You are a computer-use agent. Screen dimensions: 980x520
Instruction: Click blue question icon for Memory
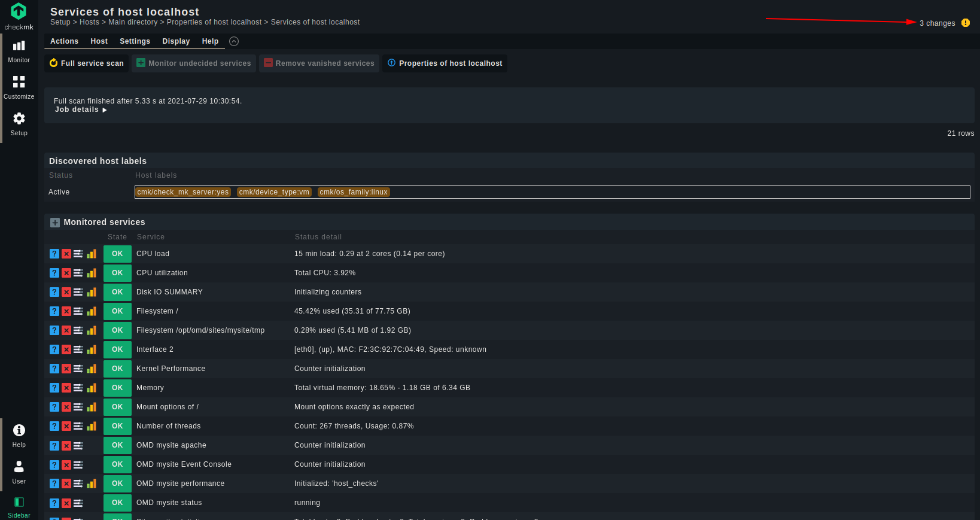(x=54, y=388)
